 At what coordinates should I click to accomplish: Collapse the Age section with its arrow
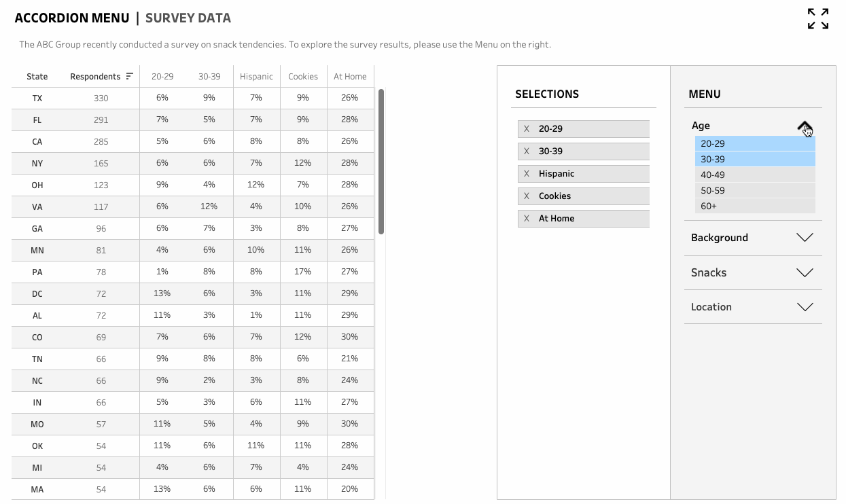[x=805, y=125]
